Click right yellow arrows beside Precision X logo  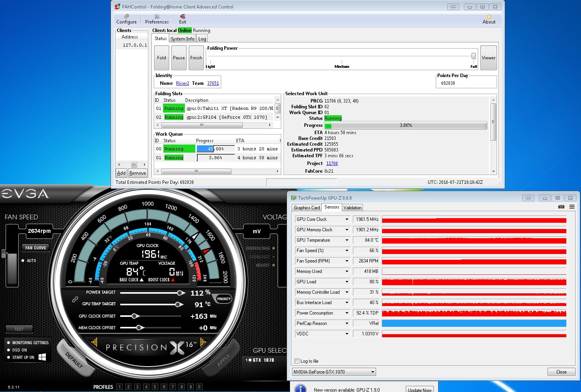(203, 342)
